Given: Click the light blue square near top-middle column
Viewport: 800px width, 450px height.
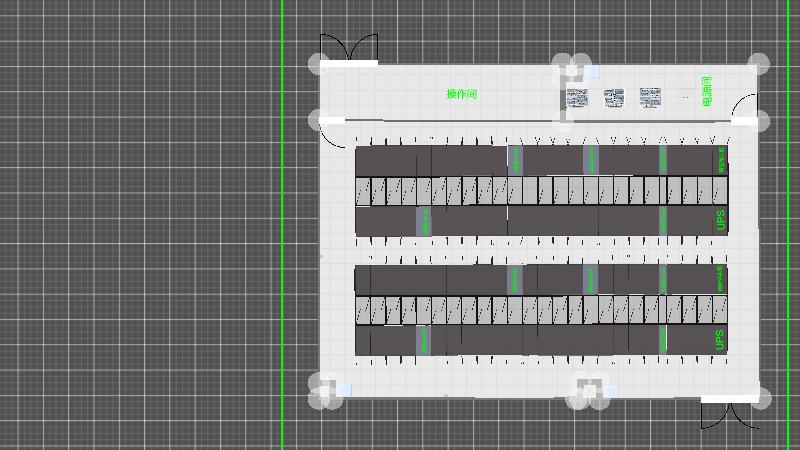Looking at the screenshot, I should pyautogui.click(x=593, y=72).
